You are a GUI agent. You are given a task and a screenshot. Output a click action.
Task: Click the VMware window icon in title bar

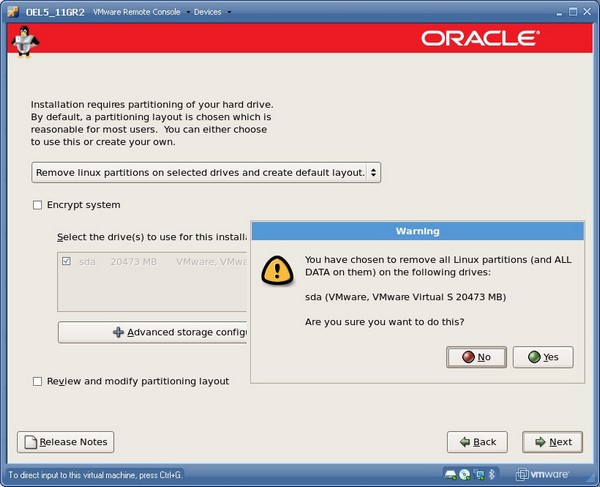[x=9, y=11]
